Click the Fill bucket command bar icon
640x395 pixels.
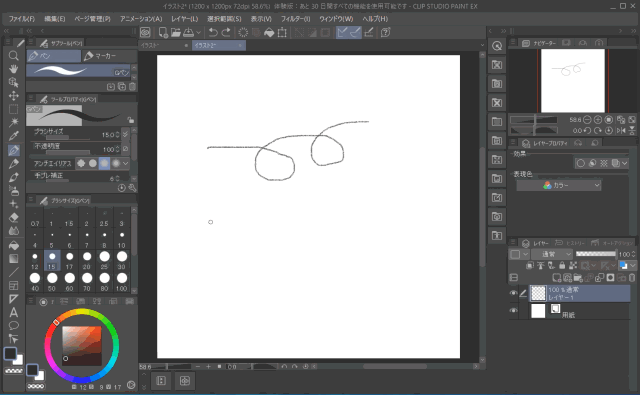click(x=269, y=32)
